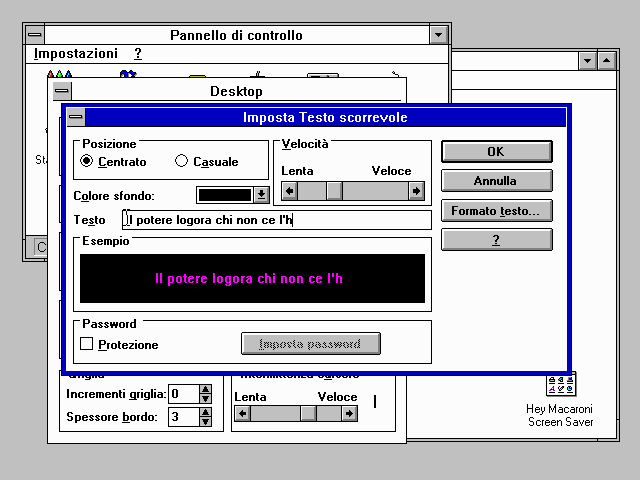The width and height of the screenshot is (640, 480).
Task: Open Formato testo... settings
Action: click(x=497, y=210)
